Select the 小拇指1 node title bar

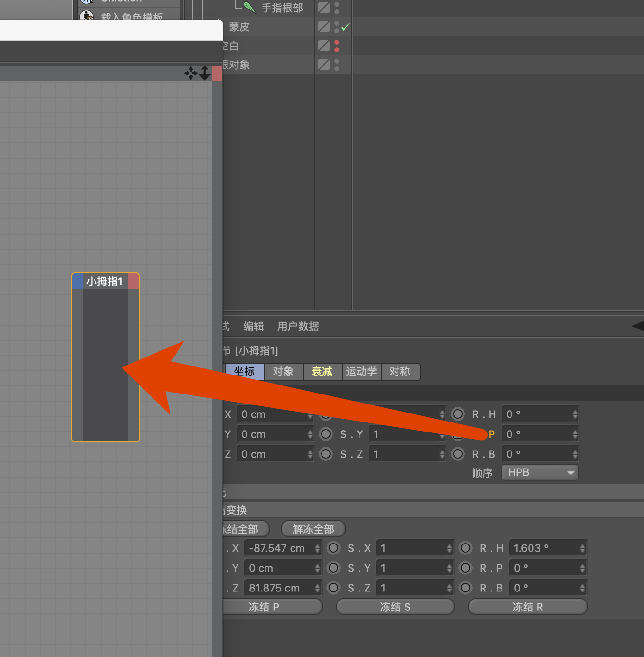105,282
